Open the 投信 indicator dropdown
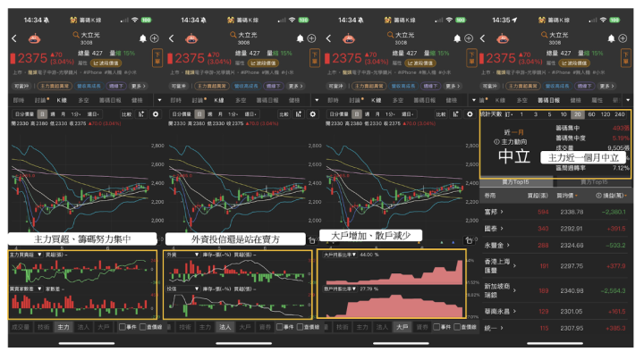This screenshot has width=644, height=360. pyautogui.click(x=182, y=289)
